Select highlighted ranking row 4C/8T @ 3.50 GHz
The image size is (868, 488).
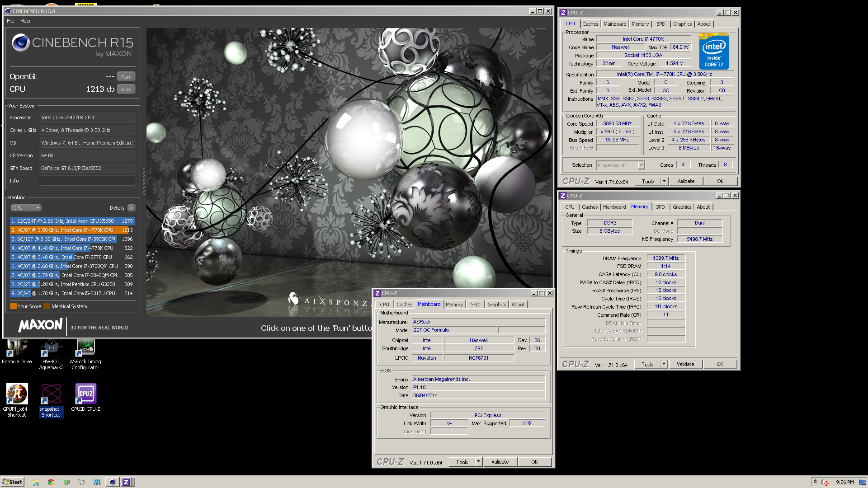(72, 230)
